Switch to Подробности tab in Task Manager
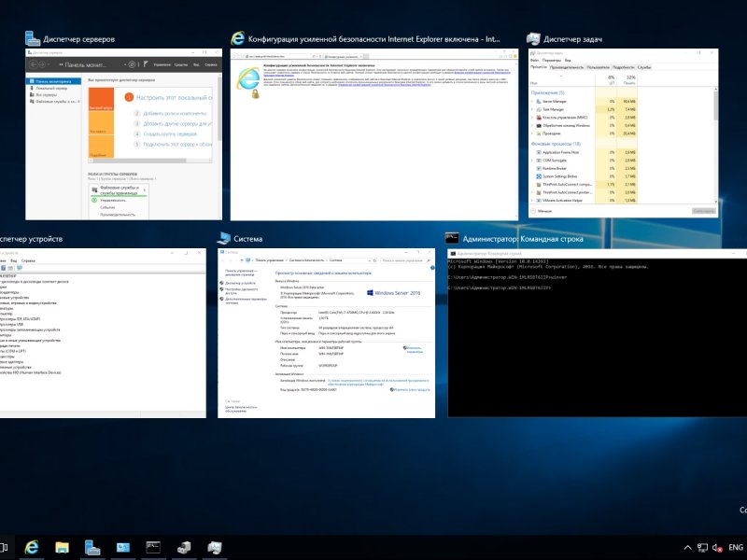The width and height of the screenshot is (747, 560). [623, 67]
